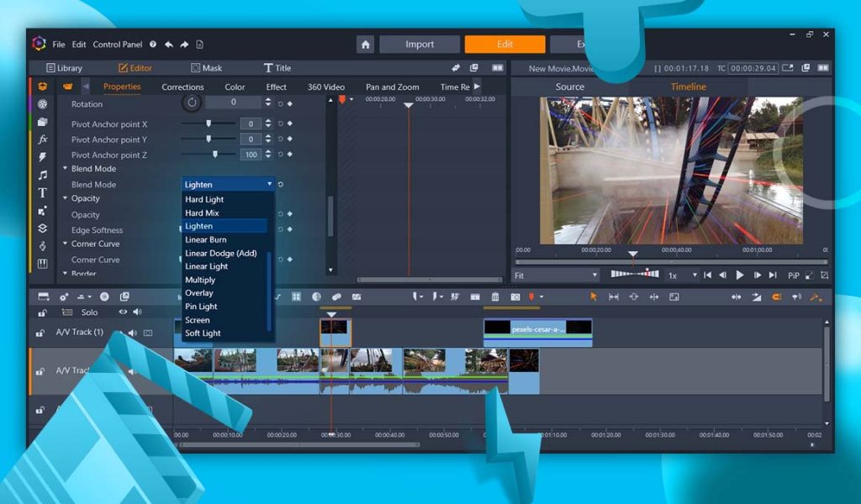Click the undo arrow in the menu bar

coord(168,45)
